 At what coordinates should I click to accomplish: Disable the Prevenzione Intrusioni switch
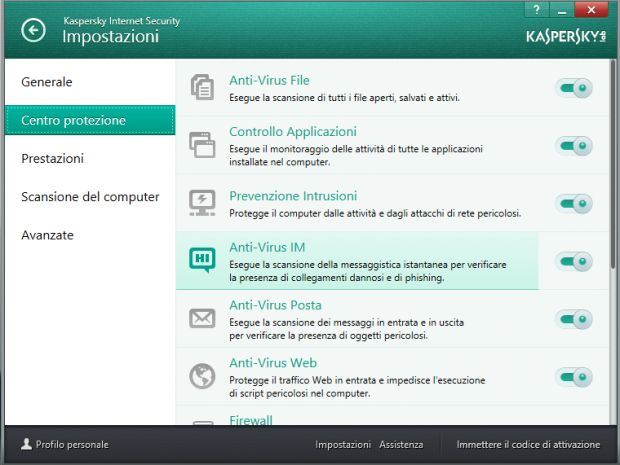574,204
